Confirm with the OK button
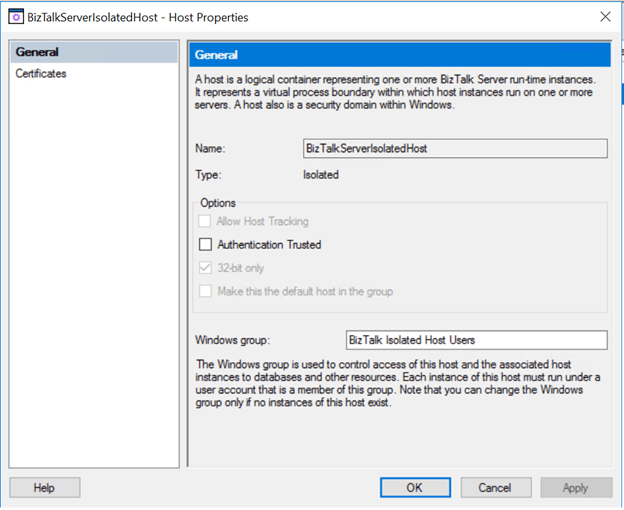624x510 pixels. [414, 488]
